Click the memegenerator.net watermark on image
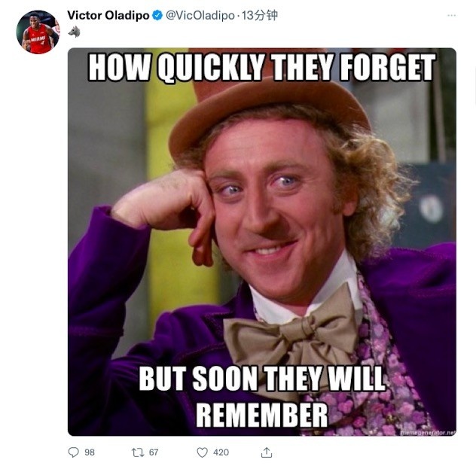Image resolution: width=476 pixels, height=466 pixels. (428, 432)
